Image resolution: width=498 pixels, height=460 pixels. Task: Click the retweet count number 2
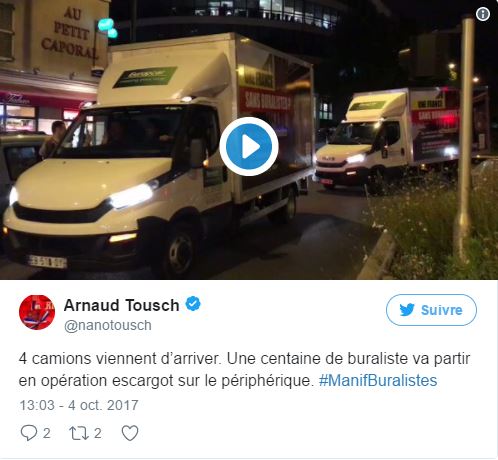click(97, 433)
